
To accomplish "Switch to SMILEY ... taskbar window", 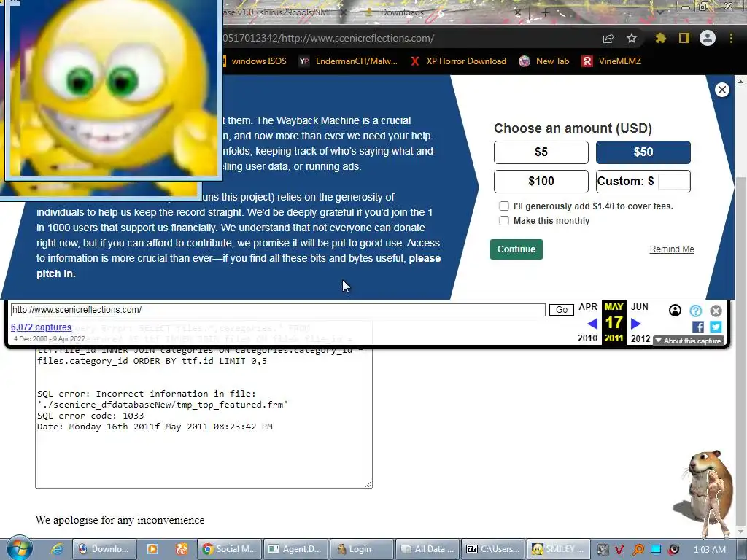I will pos(559,549).
